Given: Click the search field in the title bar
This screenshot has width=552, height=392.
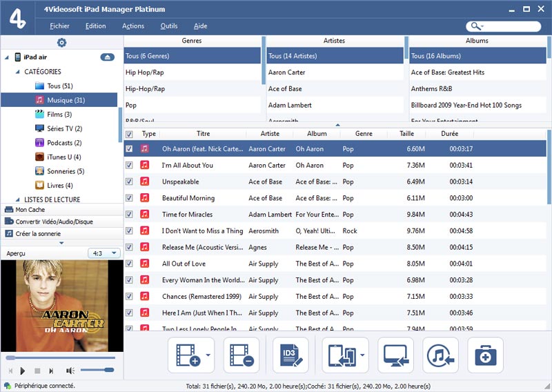Looking at the screenshot, I should [511, 26].
